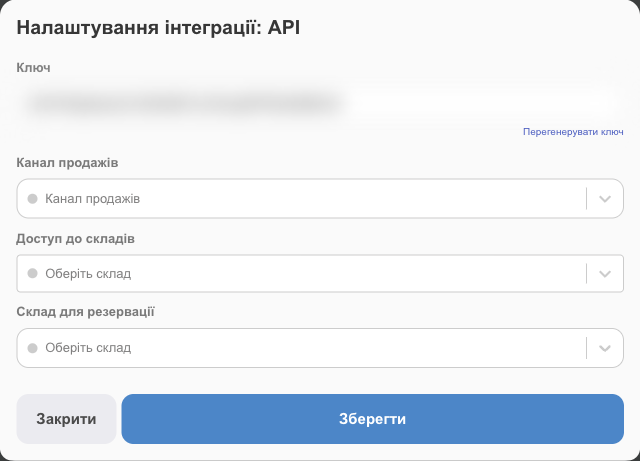This screenshot has height=461, width=640.
Task: Click the Налаштування інтеграції: API heading
Action: pos(158,28)
